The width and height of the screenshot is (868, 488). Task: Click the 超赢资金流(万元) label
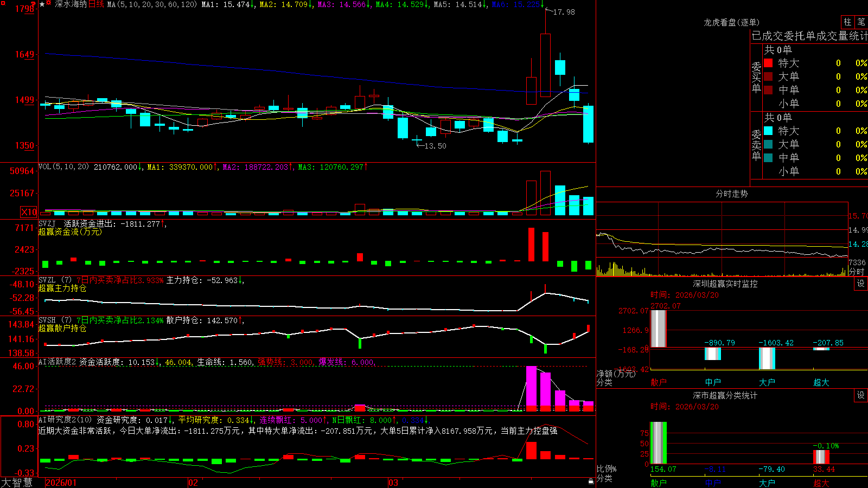[70, 232]
